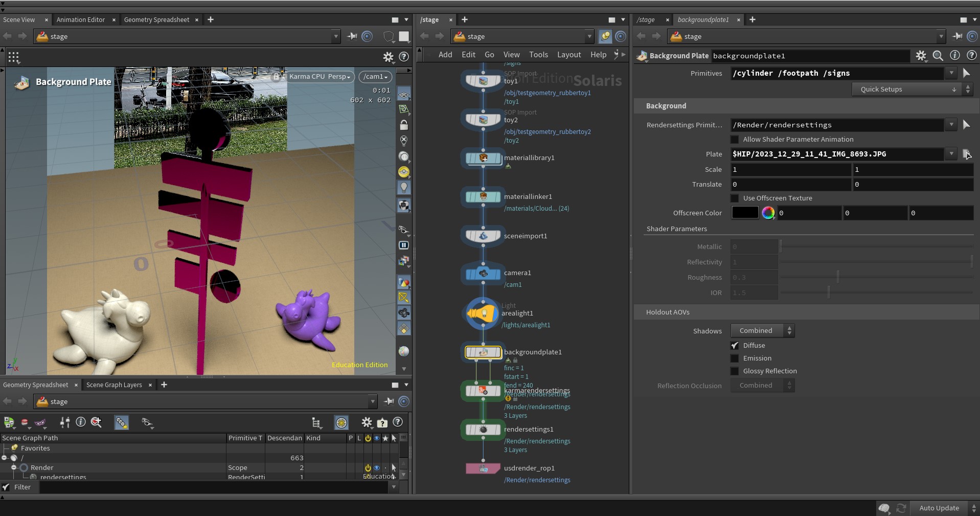The width and height of the screenshot is (980, 516).
Task: Open the /cam1 camera dropdown
Action: [x=376, y=77]
